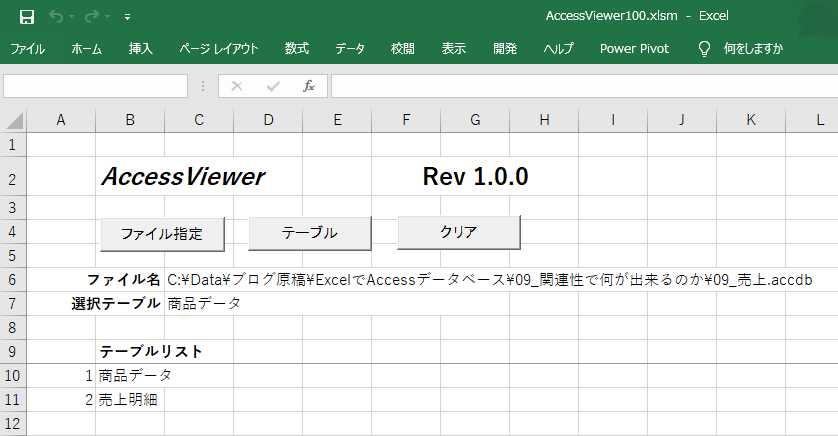Open the Power Pivot ribbon tab
The image size is (838, 436).
(x=634, y=49)
